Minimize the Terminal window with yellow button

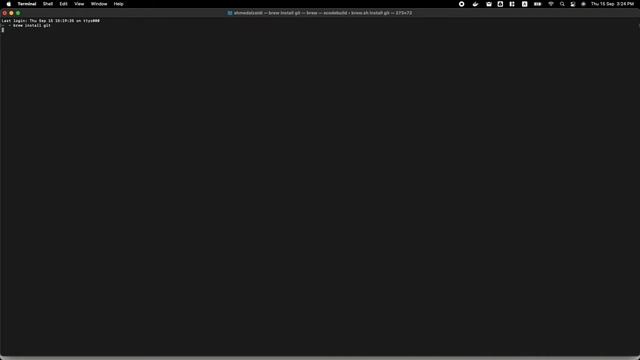point(11,13)
